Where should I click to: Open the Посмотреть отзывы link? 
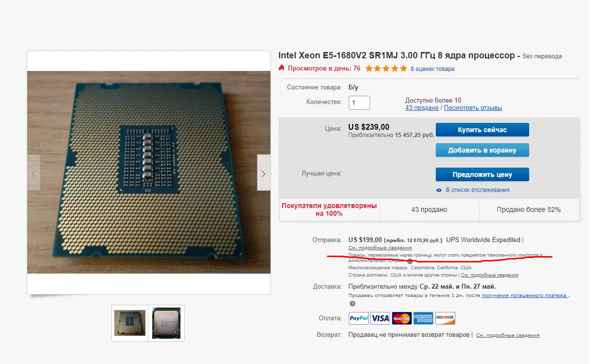pyautogui.click(x=473, y=108)
